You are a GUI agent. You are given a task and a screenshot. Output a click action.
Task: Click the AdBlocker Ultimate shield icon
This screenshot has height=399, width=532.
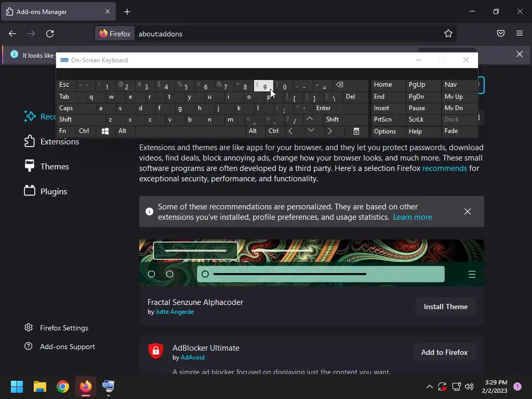click(156, 351)
